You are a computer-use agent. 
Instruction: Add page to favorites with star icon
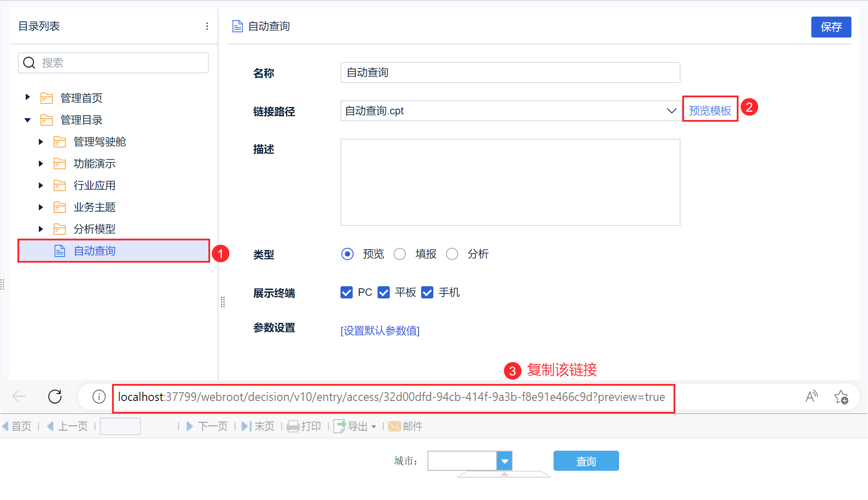841,397
